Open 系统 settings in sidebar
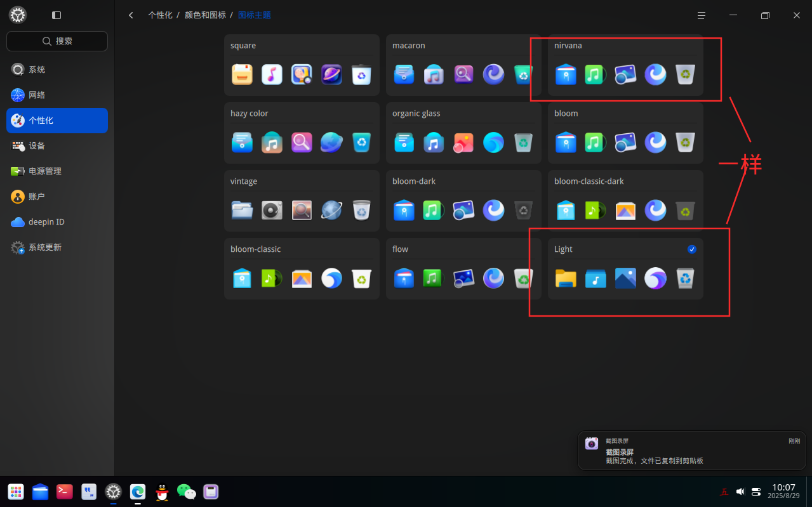The height and width of the screenshot is (507, 812). pyautogui.click(x=57, y=70)
